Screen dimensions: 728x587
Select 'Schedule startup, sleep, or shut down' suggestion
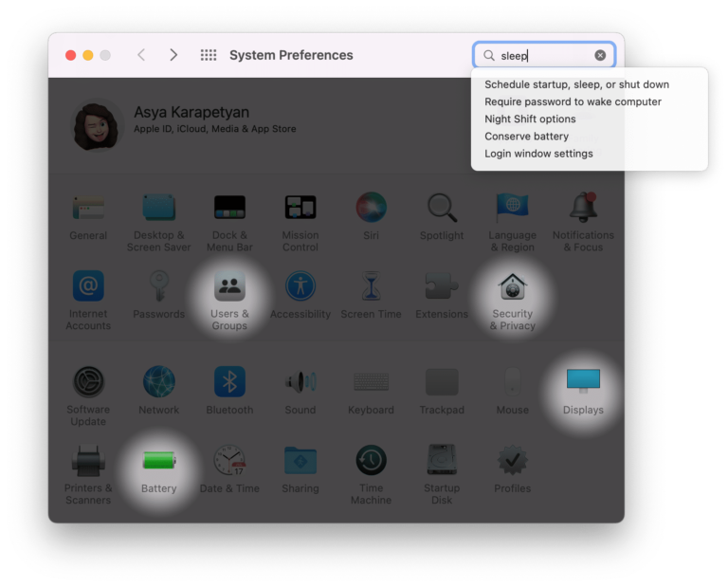tap(576, 84)
